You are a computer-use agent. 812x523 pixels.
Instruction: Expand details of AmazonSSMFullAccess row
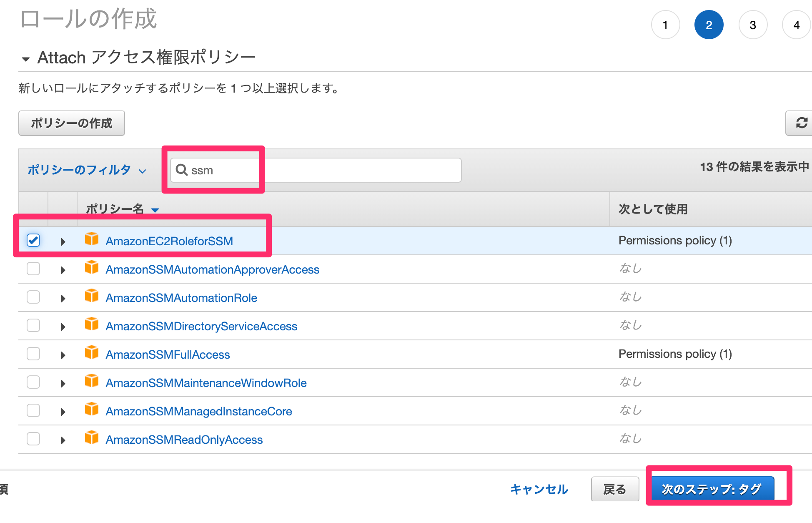[x=63, y=355]
